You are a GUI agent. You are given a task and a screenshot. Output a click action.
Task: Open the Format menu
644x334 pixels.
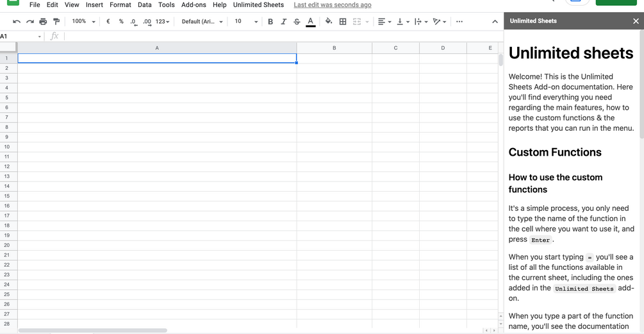(x=120, y=5)
